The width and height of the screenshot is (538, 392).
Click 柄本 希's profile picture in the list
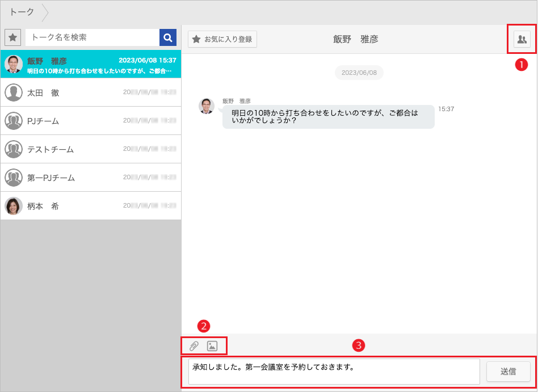(x=12, y=206)
